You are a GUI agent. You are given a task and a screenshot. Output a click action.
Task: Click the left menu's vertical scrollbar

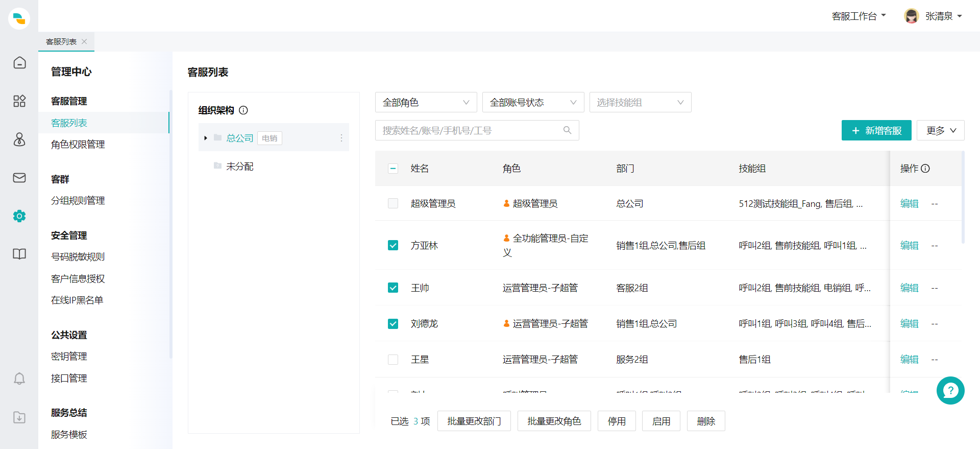(x=170, y=224)
